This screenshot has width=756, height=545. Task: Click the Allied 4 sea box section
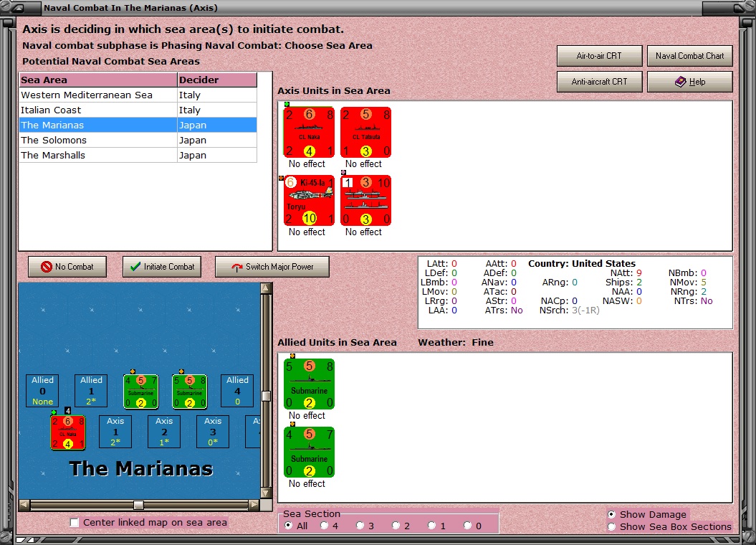pos(237,391)
